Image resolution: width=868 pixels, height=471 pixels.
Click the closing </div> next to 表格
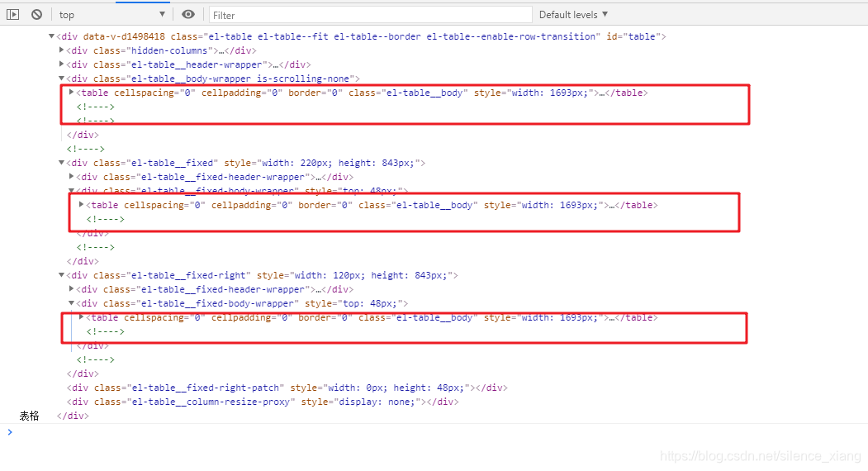(x=73, y=416)
